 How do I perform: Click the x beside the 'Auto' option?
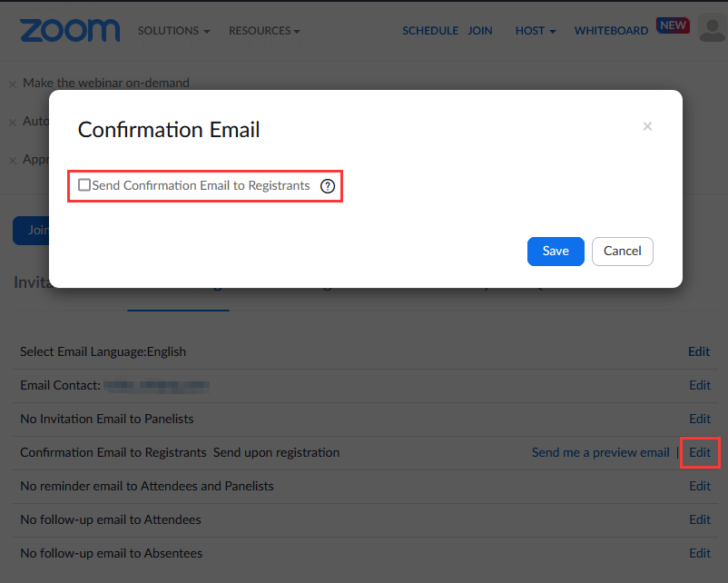[x=13, y=121]
